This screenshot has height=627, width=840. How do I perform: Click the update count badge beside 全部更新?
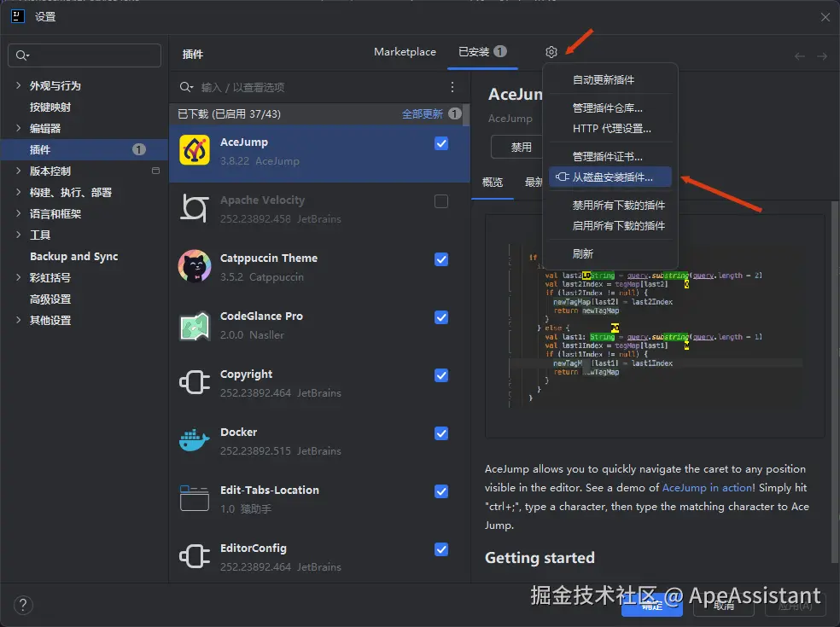pos(455,113)
